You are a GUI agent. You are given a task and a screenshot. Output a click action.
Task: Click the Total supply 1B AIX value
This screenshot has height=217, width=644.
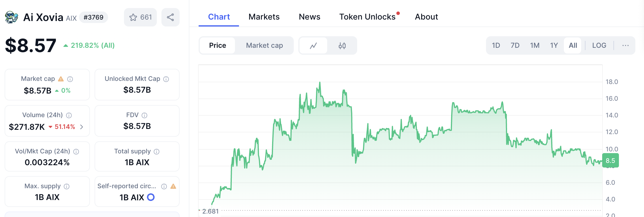pos(137,162)
